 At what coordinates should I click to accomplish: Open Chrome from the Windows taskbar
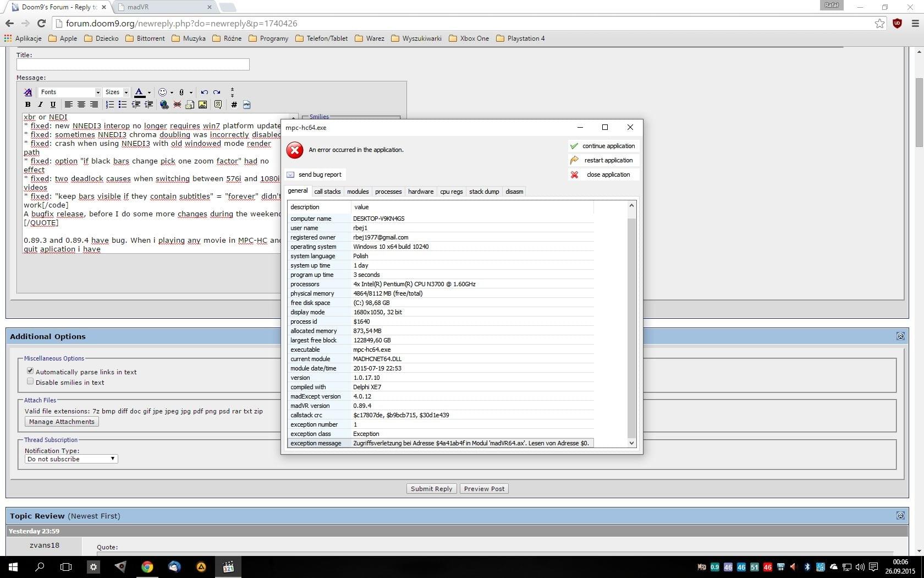(147, 566)
